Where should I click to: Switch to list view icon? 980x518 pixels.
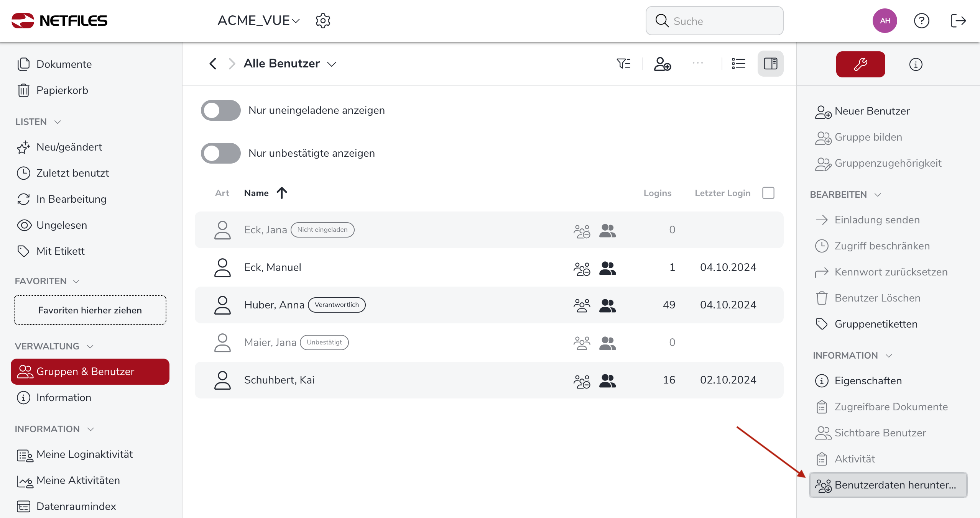[x=738, y=64]
